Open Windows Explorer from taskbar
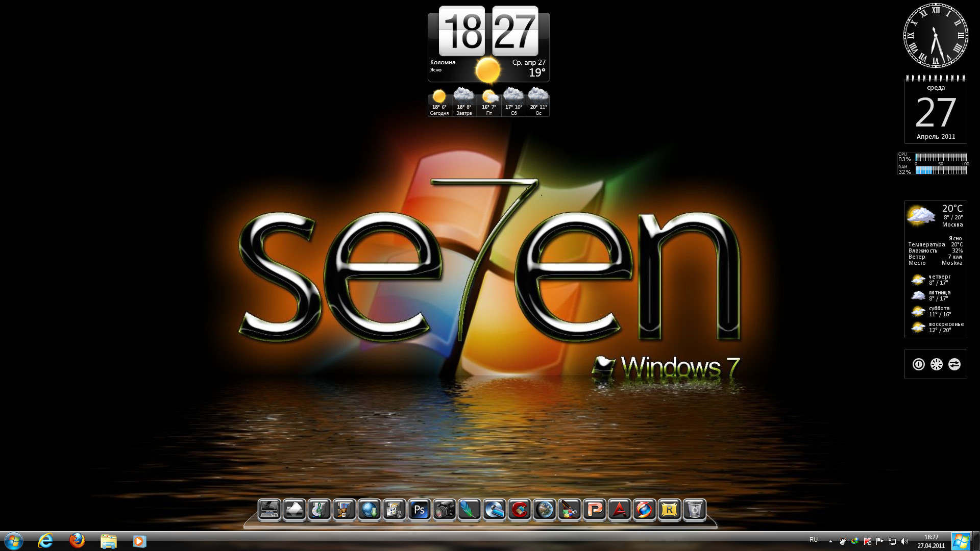Viewport: 980px width, 551px height. pyautogui.click(x=108, y=541)
